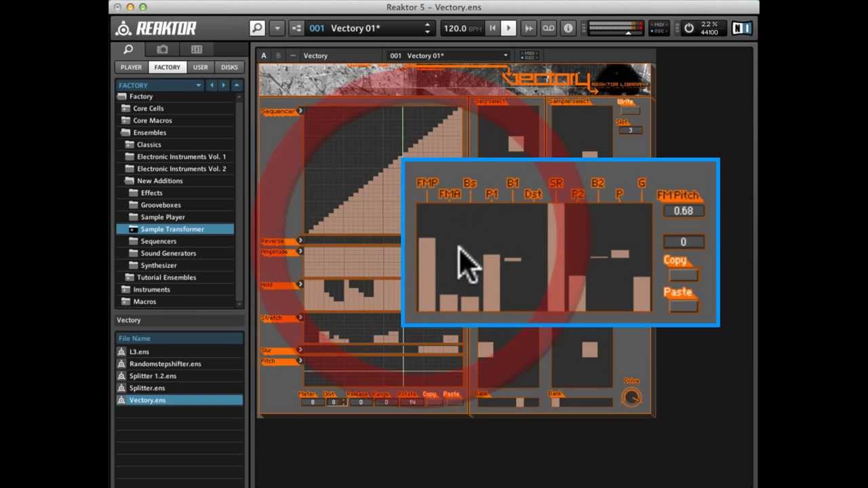Click the NI logo badge
Viewport: 868px width, 488px height.
(x=742, y=28)
